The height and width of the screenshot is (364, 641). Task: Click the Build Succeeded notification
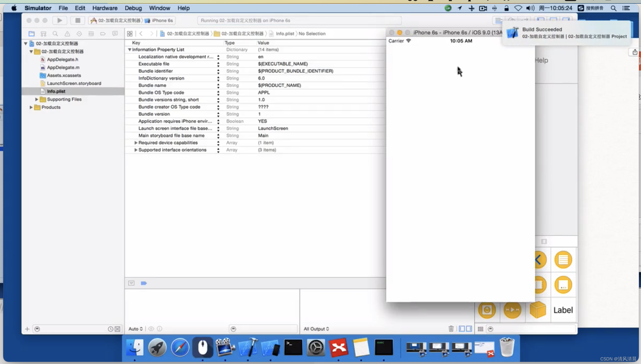(567, 33)
